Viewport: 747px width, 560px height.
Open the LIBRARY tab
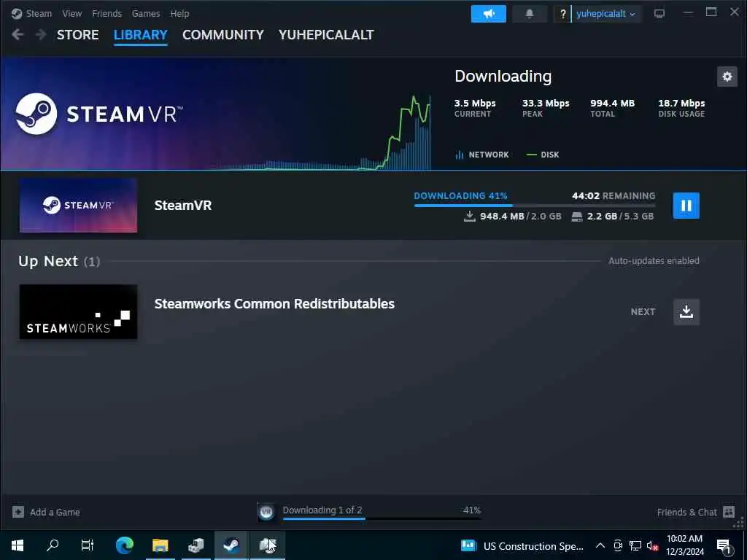point(141,35)
